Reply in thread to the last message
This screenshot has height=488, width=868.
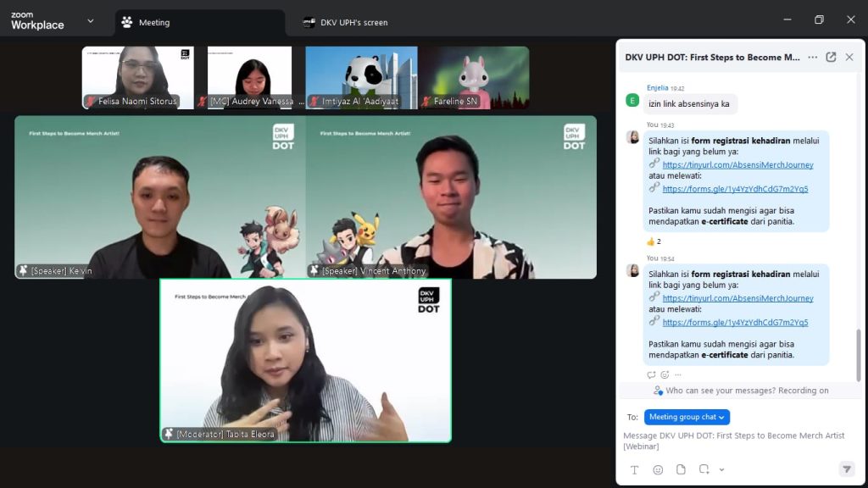click(652, 374)
